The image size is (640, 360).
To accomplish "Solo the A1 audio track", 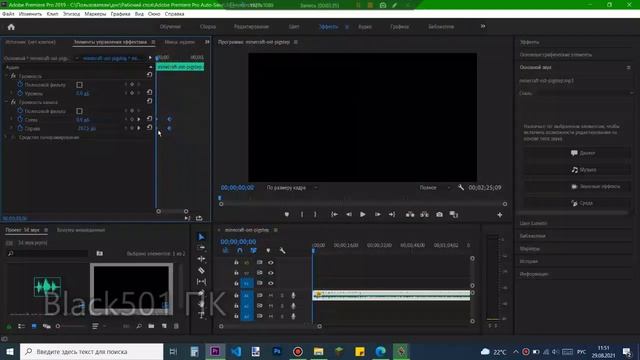I will [282, 295].
